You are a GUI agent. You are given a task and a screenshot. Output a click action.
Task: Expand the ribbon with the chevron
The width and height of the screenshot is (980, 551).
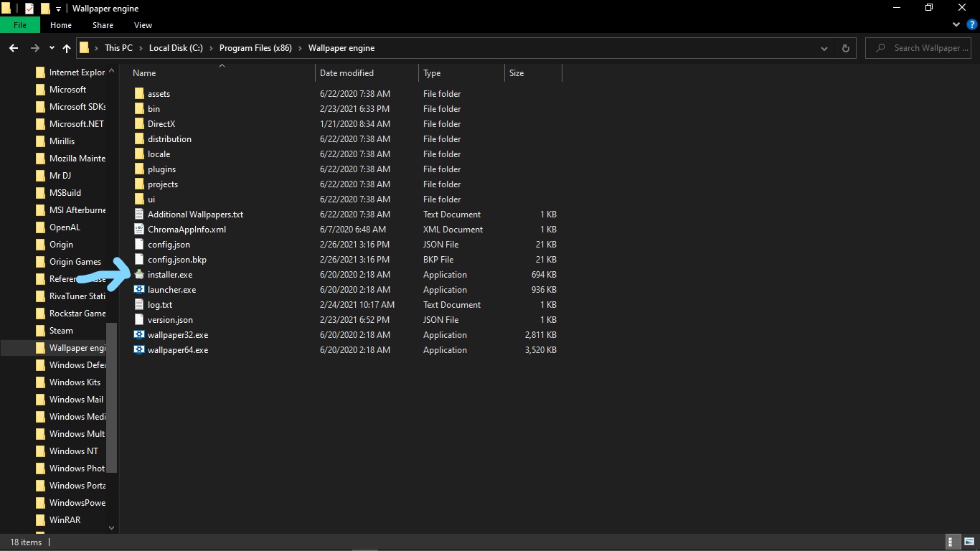(956, 25)
